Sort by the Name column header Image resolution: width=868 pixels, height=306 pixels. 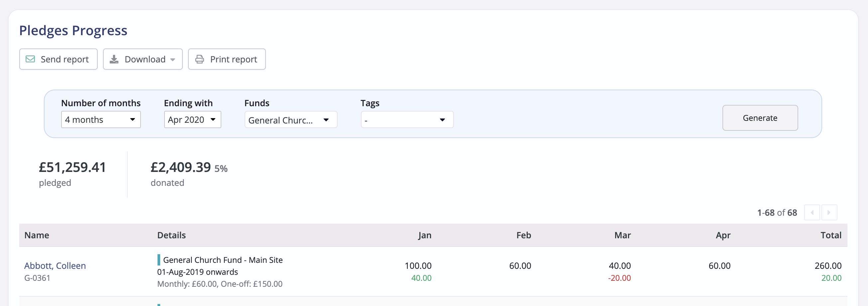point(37,235)
